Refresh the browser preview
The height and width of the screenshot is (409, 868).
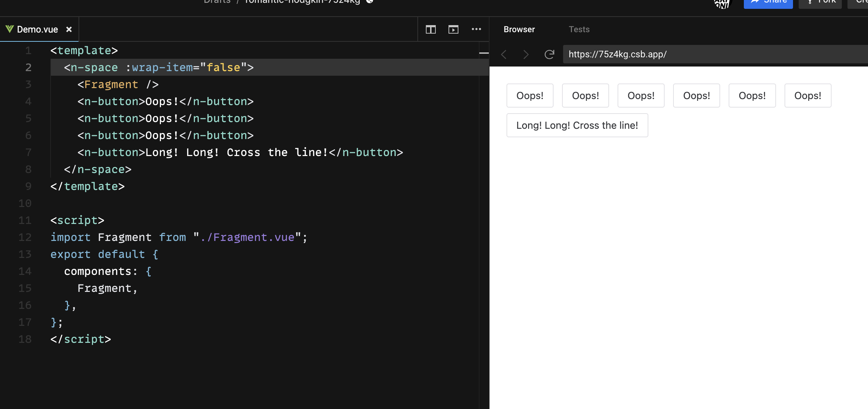[x=549, y=54]
